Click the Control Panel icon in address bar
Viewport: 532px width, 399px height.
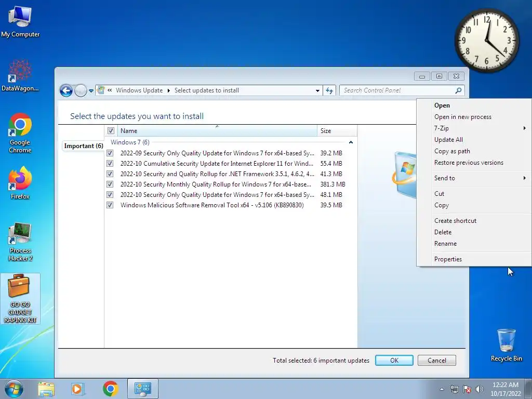click(101, 90)
